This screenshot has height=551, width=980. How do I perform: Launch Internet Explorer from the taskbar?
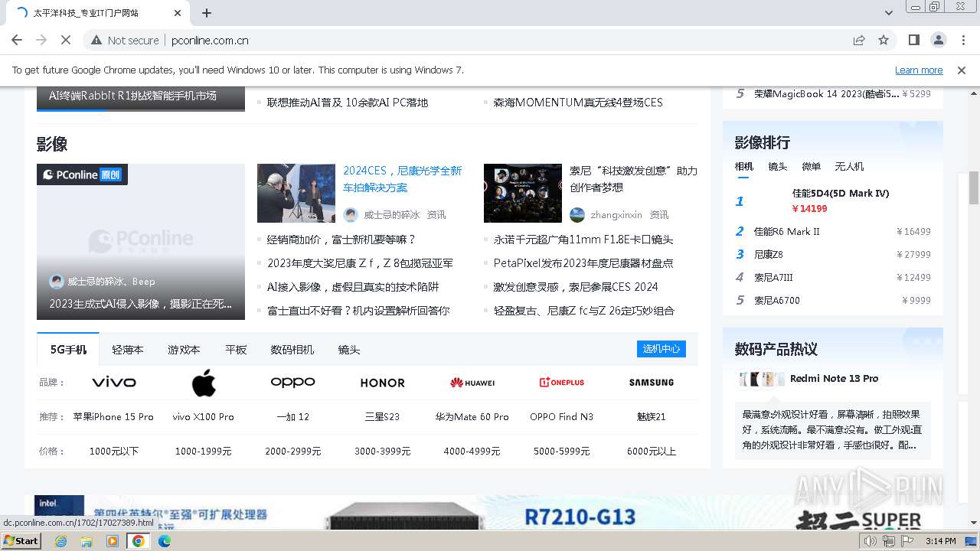[x=60, y=541]
